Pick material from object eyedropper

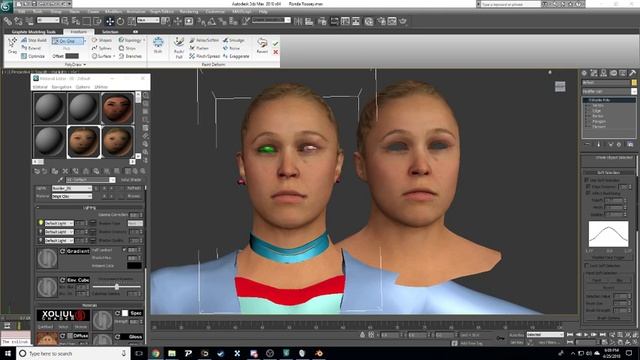(61, 180)
